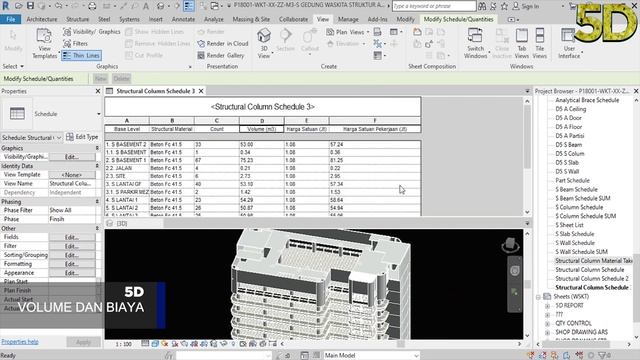Open Filters tool in Graphics panel

tap(76, 43)
